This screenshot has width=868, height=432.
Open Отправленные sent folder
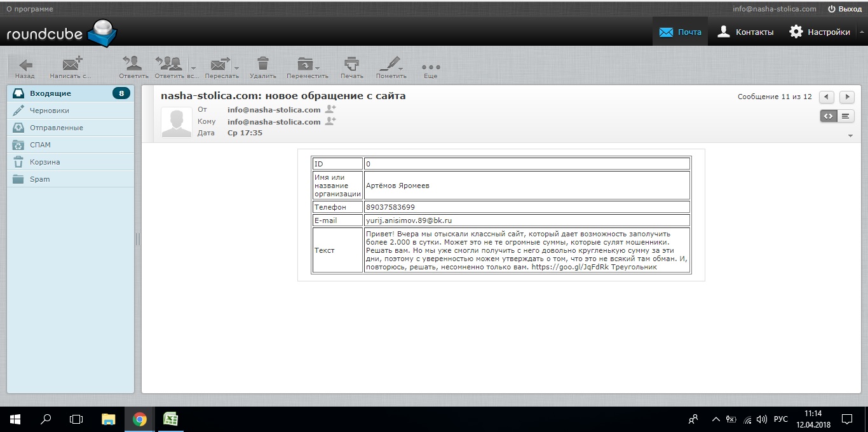click(x=70, y=128)
